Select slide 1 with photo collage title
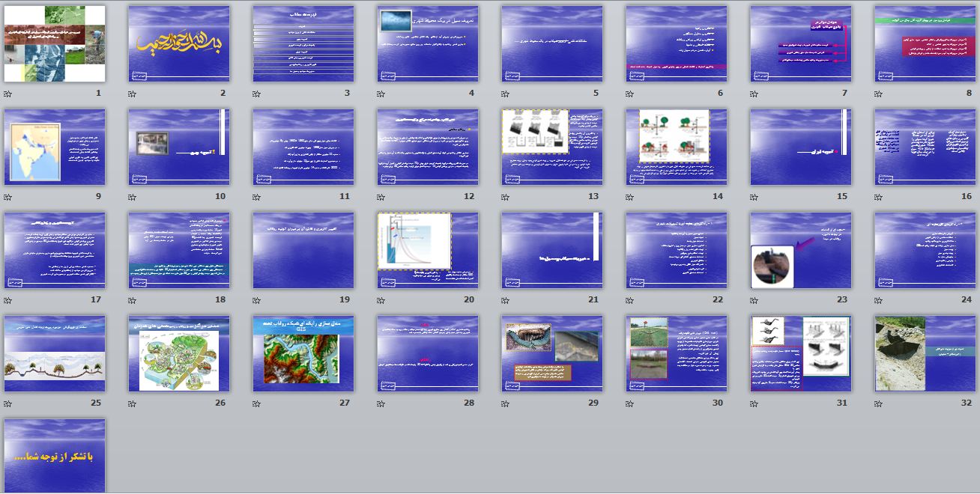 pyautogui.click(x=55, y=44)
